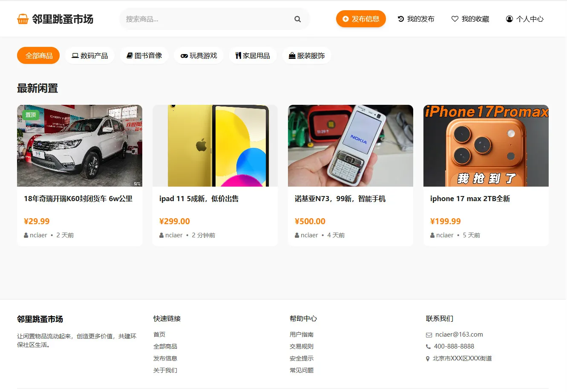
Task: Click the ¥299.00 price
Action: (x=175, y=222)
